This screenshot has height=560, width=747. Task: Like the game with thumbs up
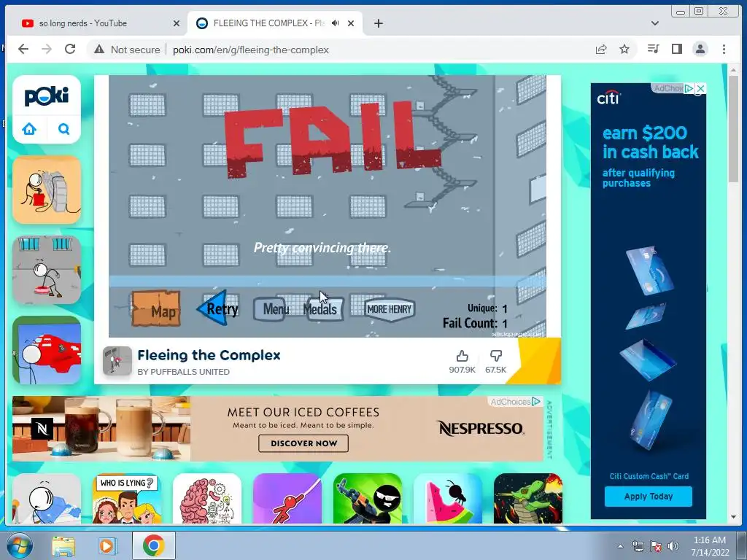(x=462, y=356)
